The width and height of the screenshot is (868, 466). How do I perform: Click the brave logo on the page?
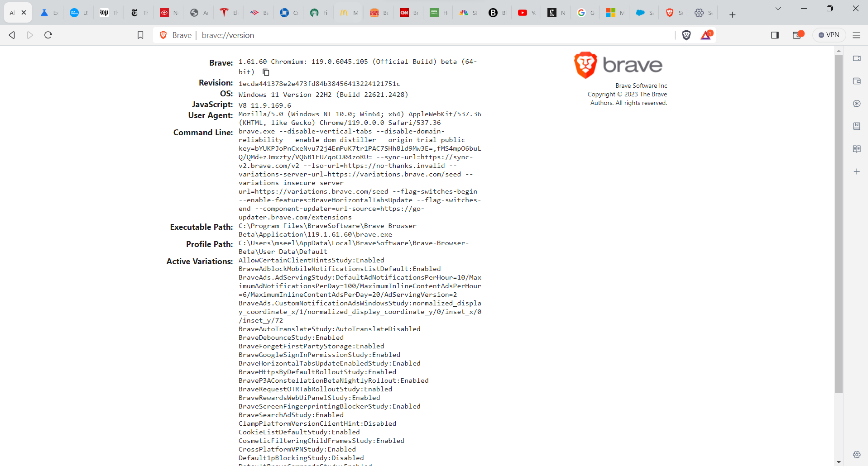point(618,65)
